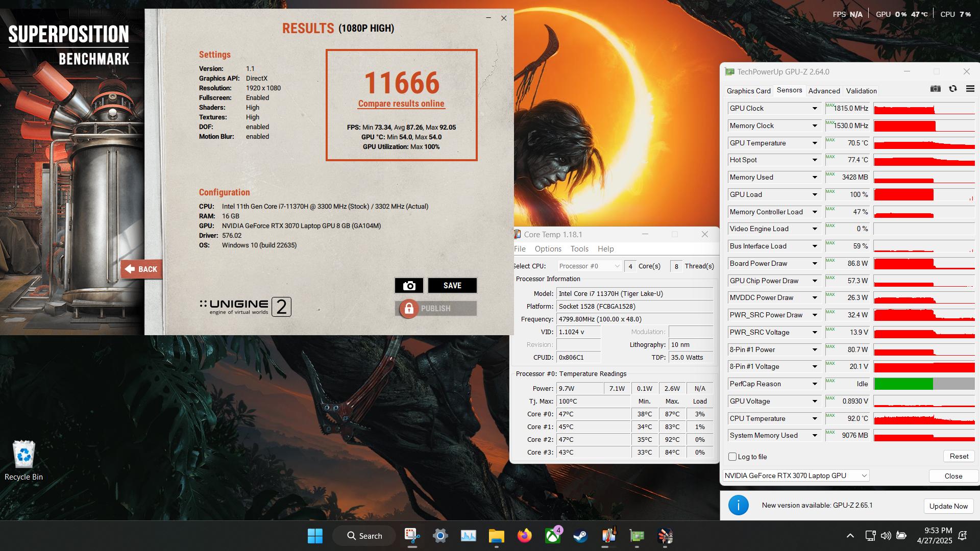Click the network display icon in tray
The image size is (980, 551).
[870, 536]
